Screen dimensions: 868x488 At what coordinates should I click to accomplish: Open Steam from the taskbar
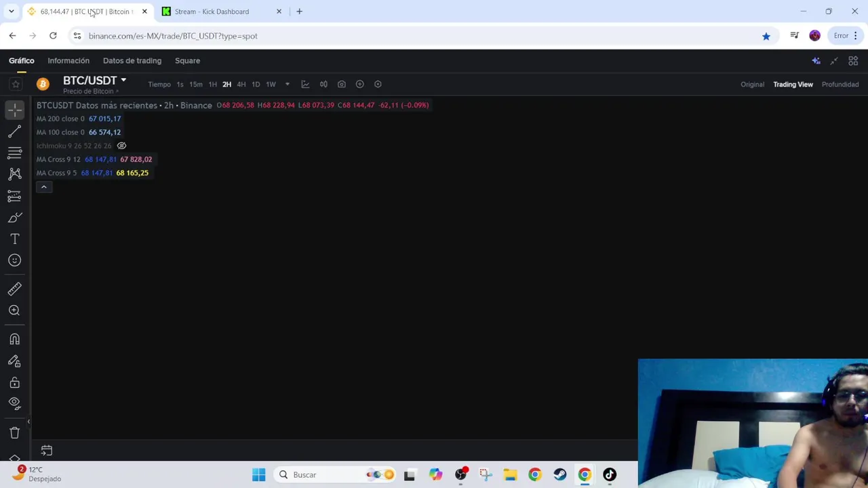point(559,474)
